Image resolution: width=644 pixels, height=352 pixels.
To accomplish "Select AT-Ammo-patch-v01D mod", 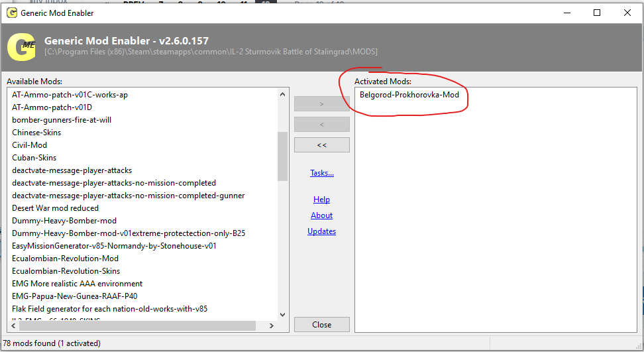I will [52, 107].
